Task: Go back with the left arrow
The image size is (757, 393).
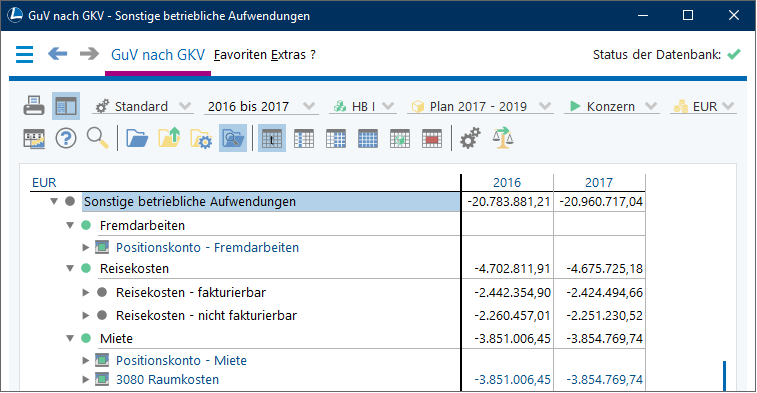Action: click(x=57, y=54)
